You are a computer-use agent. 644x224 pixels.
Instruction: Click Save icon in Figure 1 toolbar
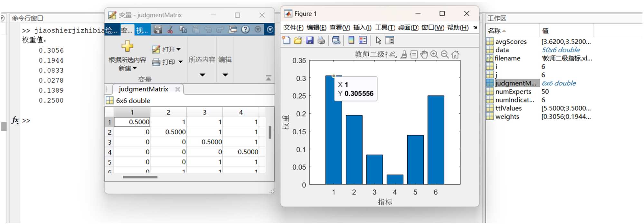tap(309, 40)
